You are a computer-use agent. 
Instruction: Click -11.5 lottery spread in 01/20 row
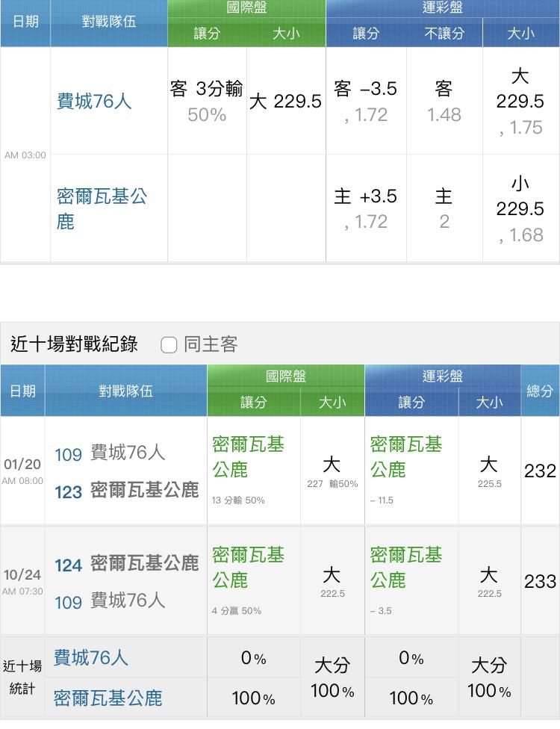(382, 500)
